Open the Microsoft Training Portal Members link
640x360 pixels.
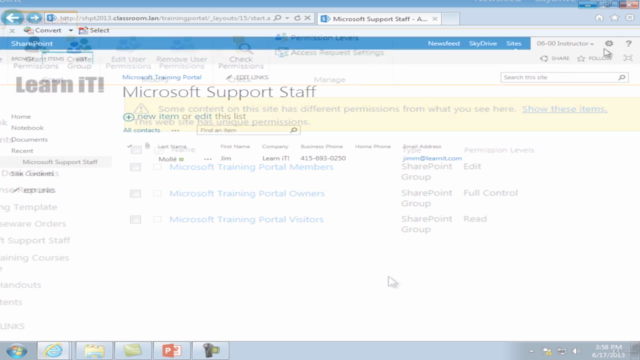[x=251, y=167]
